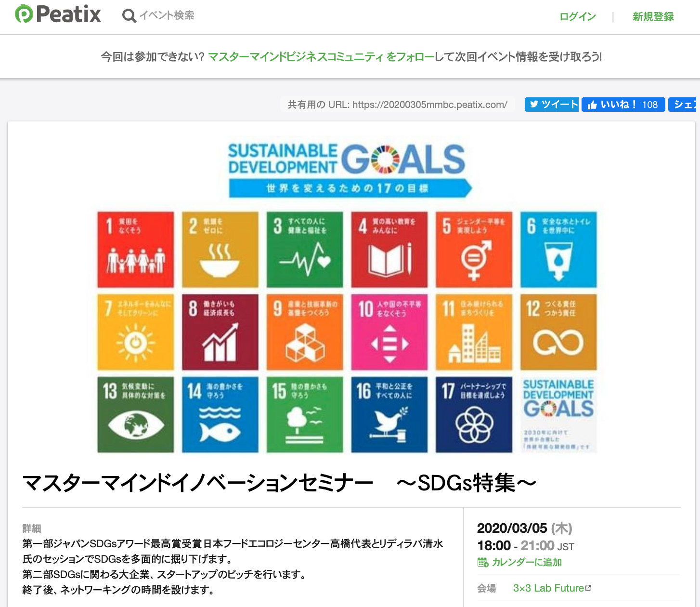Click SDG goal 3 health tile
This screenshot has width=700, height=607.
(305, 250)
